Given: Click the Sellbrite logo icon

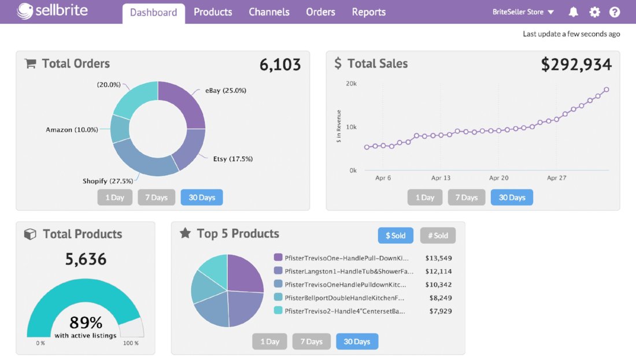Looking at the screenshot, I should click(x=25, y=12).
